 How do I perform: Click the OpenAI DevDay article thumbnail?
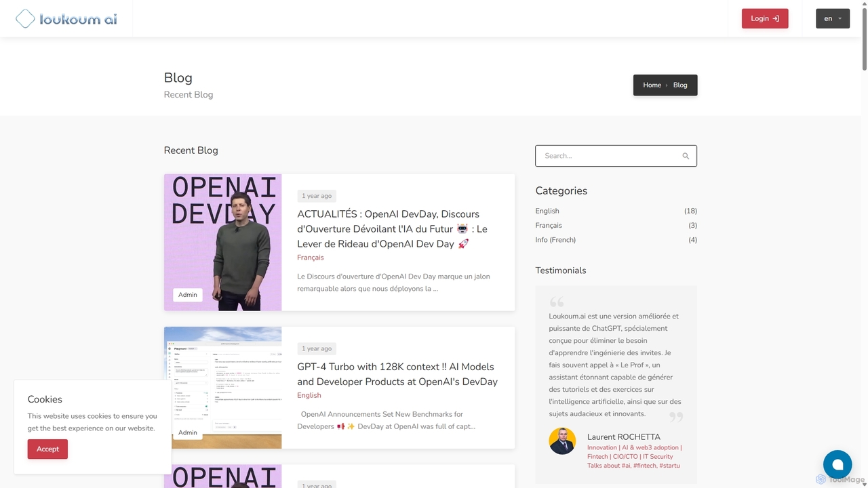(222, 242)
